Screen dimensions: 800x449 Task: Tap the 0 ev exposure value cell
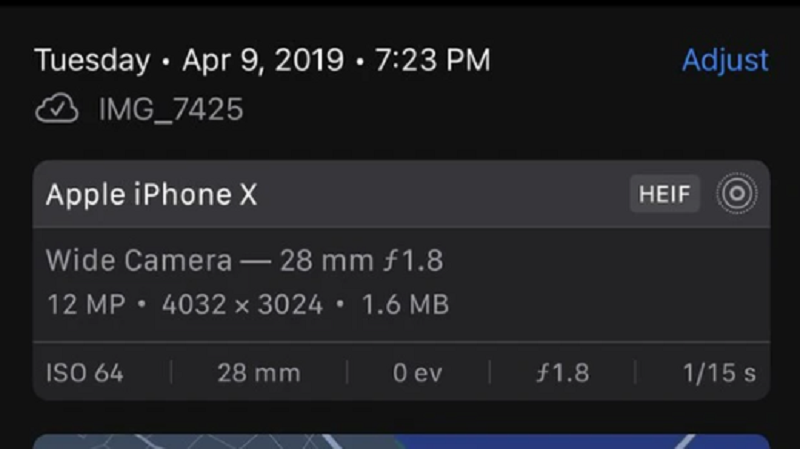(417, 373)
